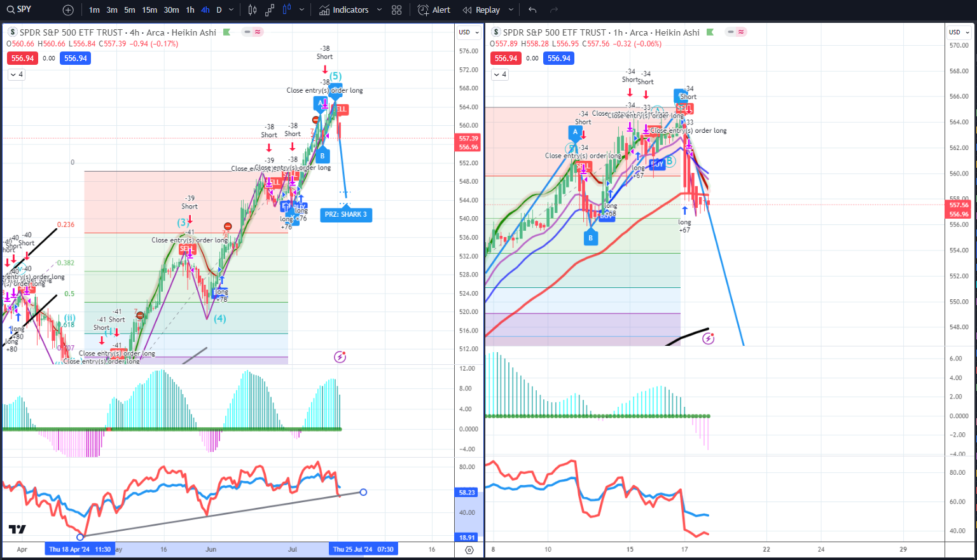Select the 3m timeframe
This screenshot has height=560, width=977.
(112, 10)
